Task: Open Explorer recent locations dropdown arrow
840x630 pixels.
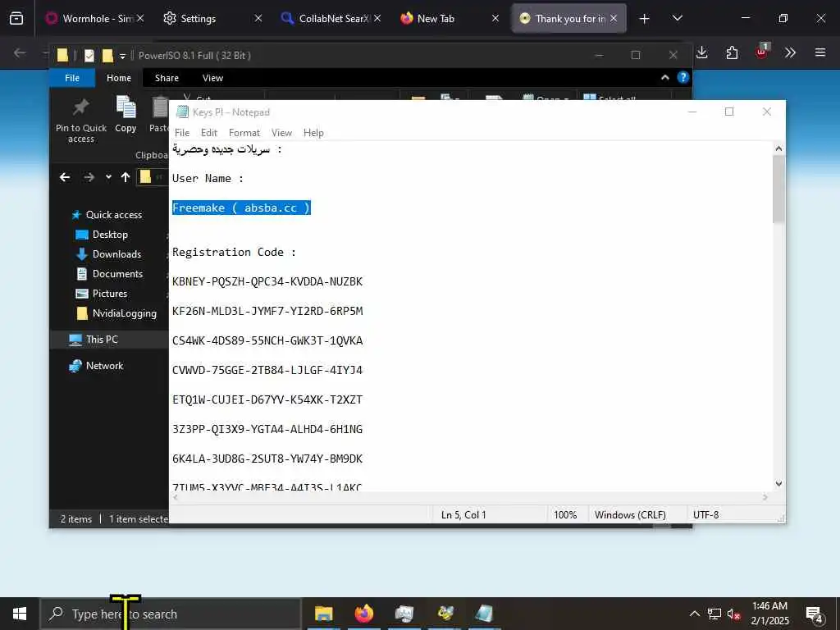Action: [109, 177]
